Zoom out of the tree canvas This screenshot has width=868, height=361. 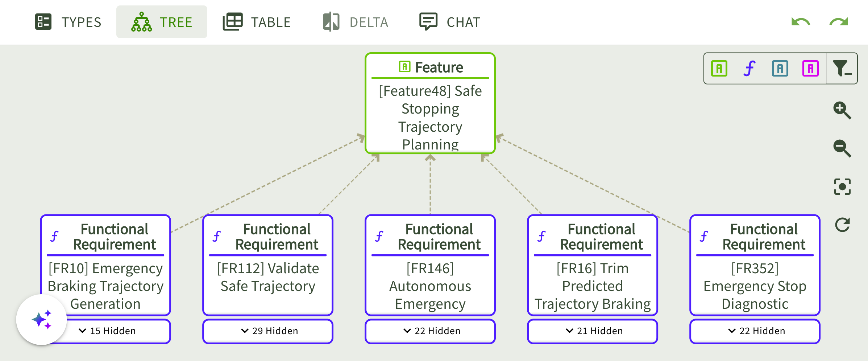tap(842, 148)
